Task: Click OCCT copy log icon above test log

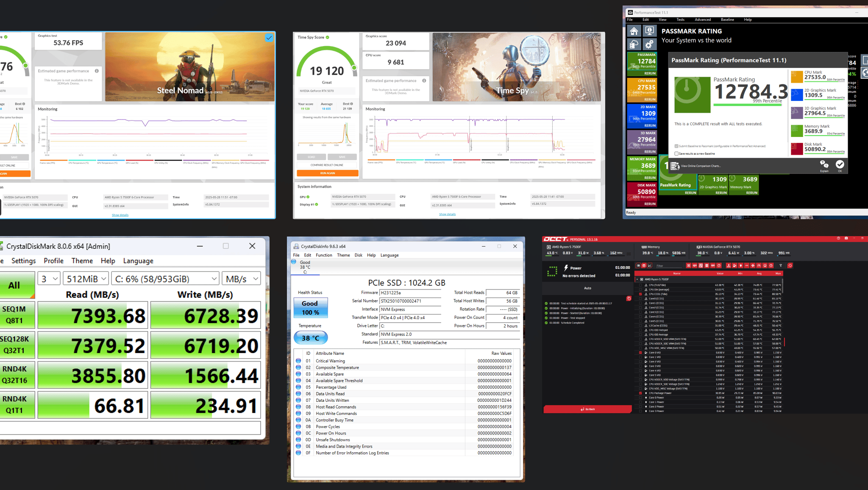Action: point(629,298)
